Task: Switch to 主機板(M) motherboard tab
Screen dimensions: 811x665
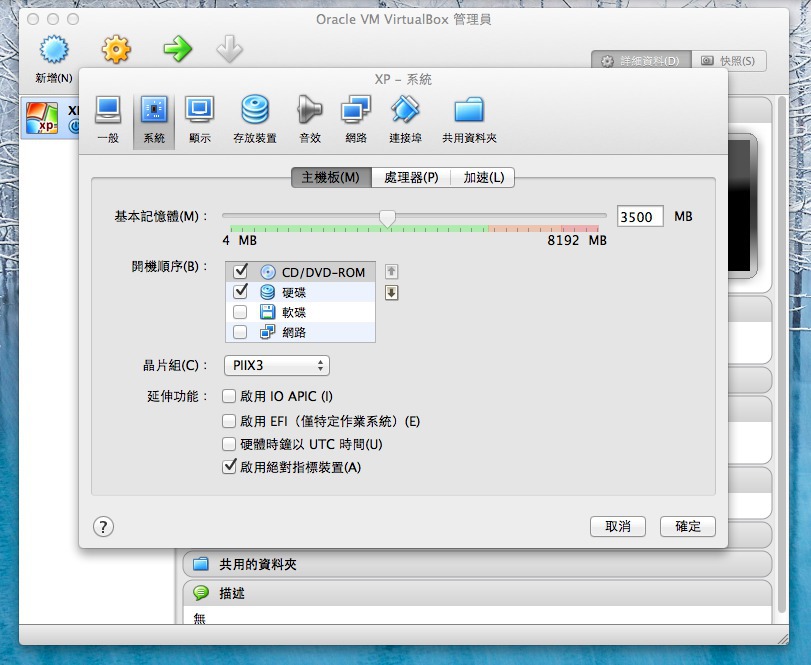Action: (x=331, y=177)
